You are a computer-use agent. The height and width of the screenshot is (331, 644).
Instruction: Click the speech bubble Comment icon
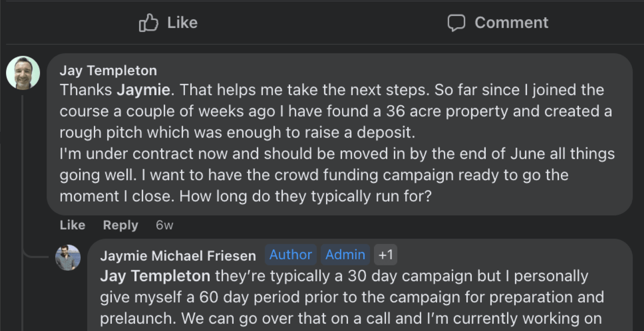coord(456,23)
